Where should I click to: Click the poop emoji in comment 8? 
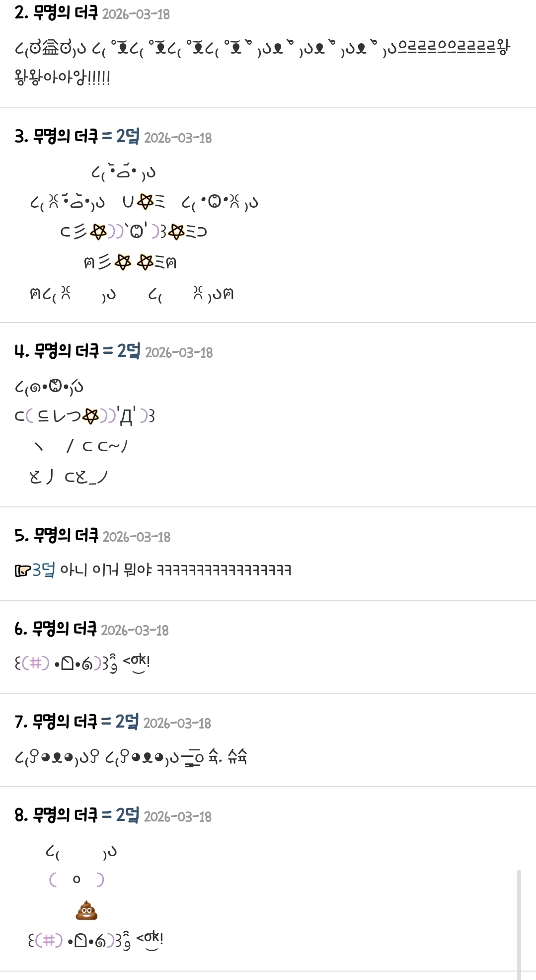(x=86, y=910)
